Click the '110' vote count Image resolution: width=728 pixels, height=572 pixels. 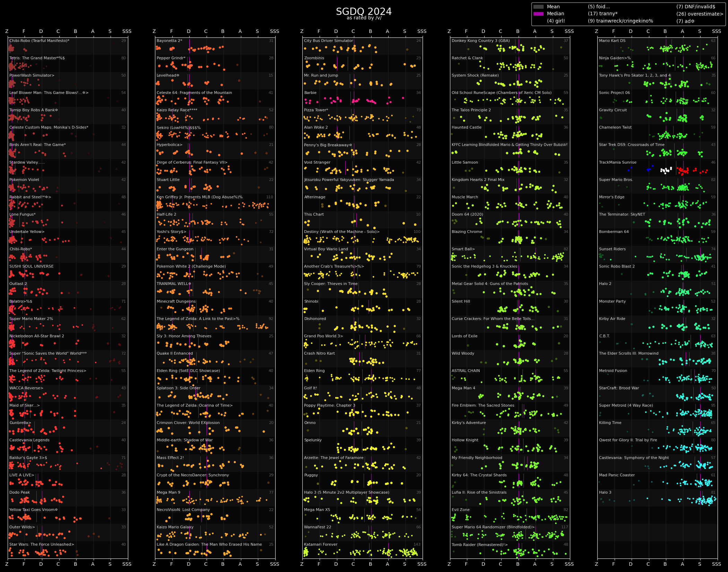click(x=270, y=197)
